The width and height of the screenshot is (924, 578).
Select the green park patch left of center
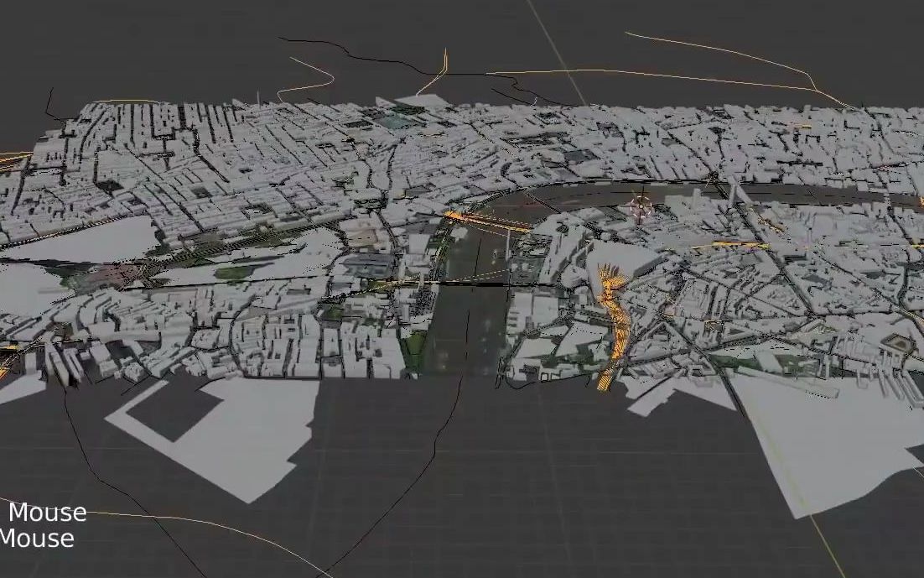(235, 273)
